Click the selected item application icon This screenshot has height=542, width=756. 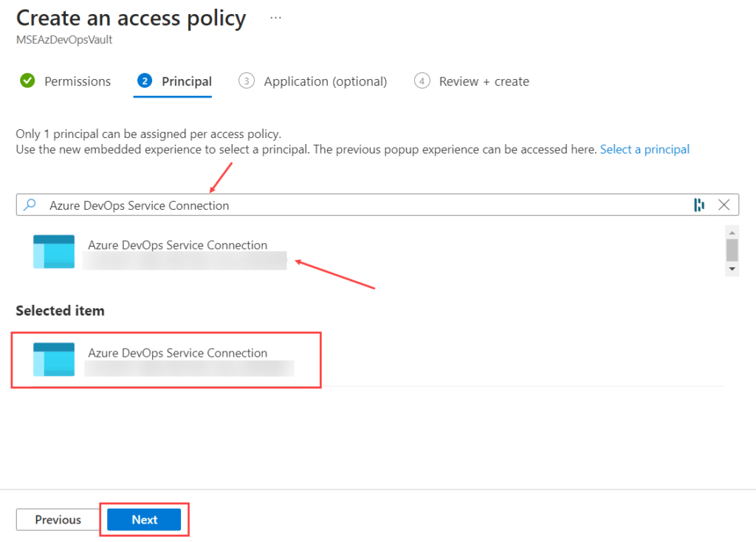[54, 360]
